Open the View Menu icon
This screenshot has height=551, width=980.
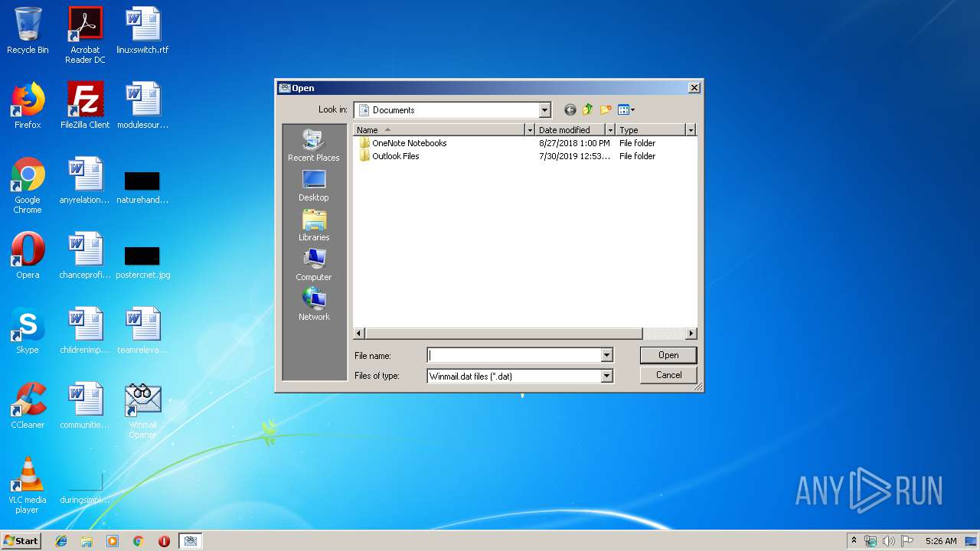click(x=623, y=109)
